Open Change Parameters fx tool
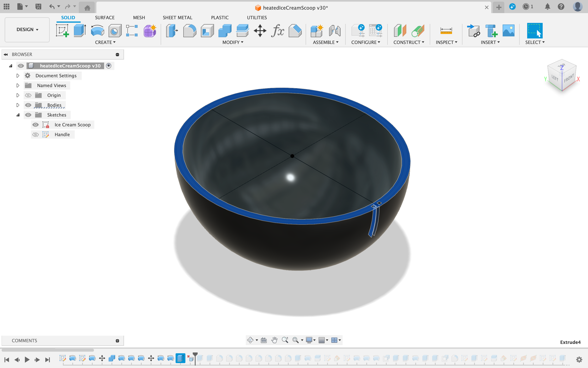The height and width of the screenshot is (368, 588). pos(277,31)
